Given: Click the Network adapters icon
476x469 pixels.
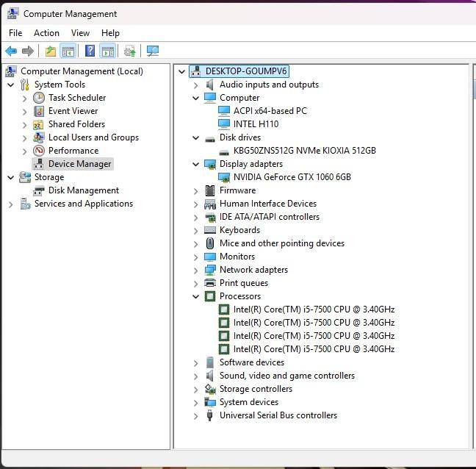Looking at the screenshot, I should click(210, 270).
